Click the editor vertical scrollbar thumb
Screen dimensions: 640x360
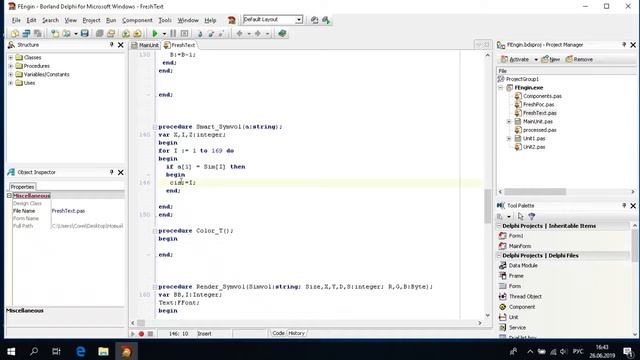487,207
